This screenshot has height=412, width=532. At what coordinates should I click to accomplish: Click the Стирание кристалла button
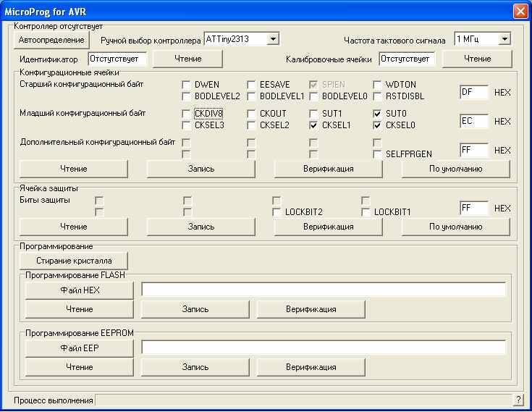pos(74,261)
